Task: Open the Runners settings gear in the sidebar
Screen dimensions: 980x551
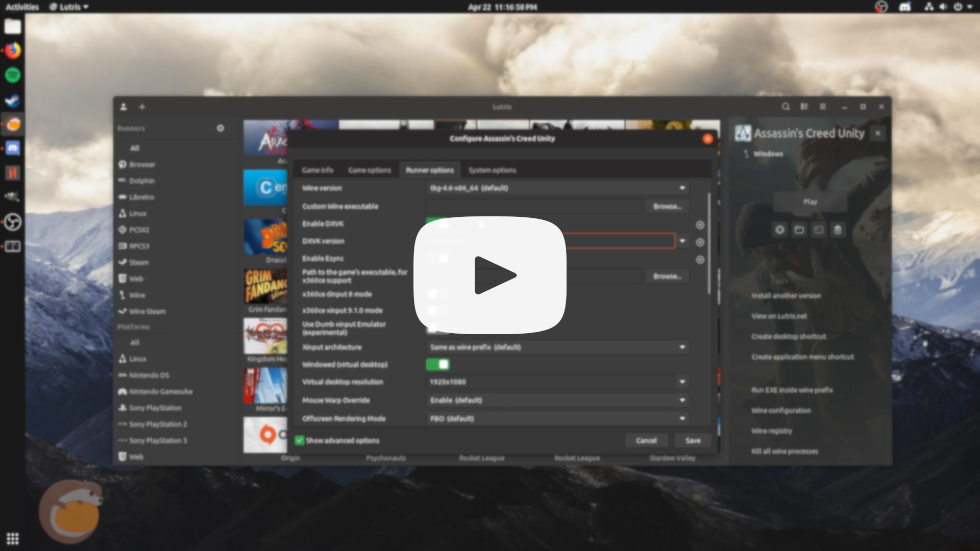Action: [220, 128]
